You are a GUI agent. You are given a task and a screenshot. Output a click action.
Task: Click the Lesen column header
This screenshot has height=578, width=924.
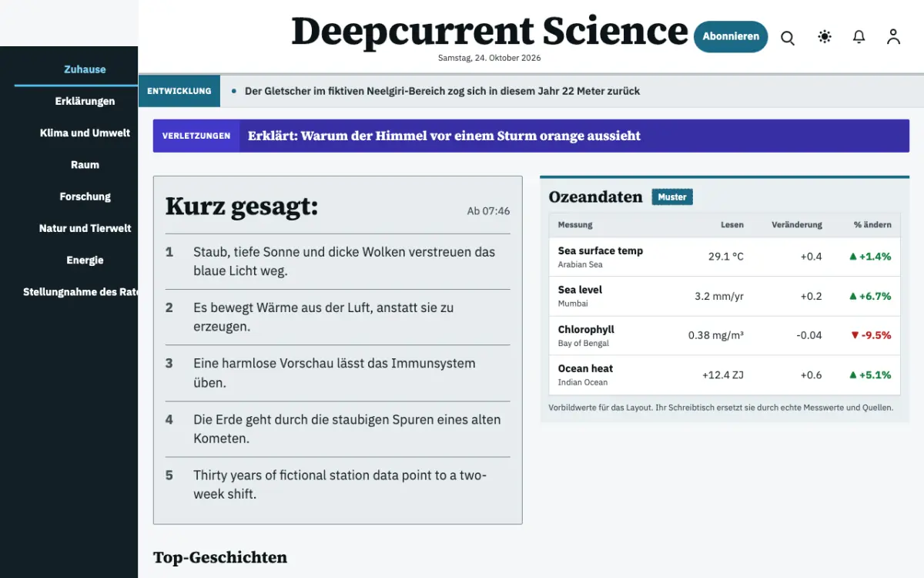(x=732, y=225)
